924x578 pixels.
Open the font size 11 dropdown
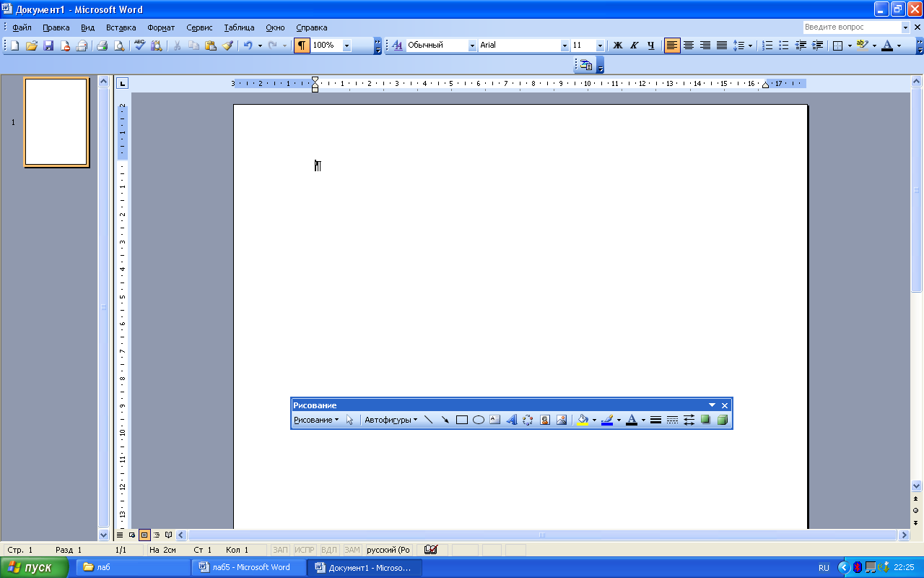click(x=598, y=46)
